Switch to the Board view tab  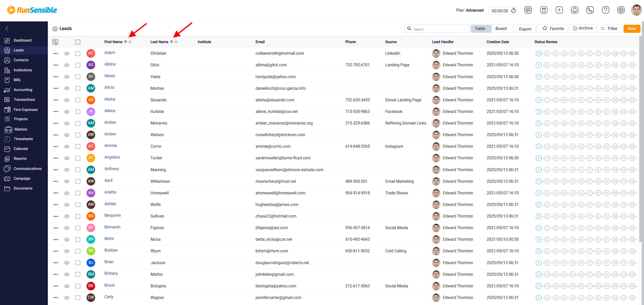click(501, 28)
